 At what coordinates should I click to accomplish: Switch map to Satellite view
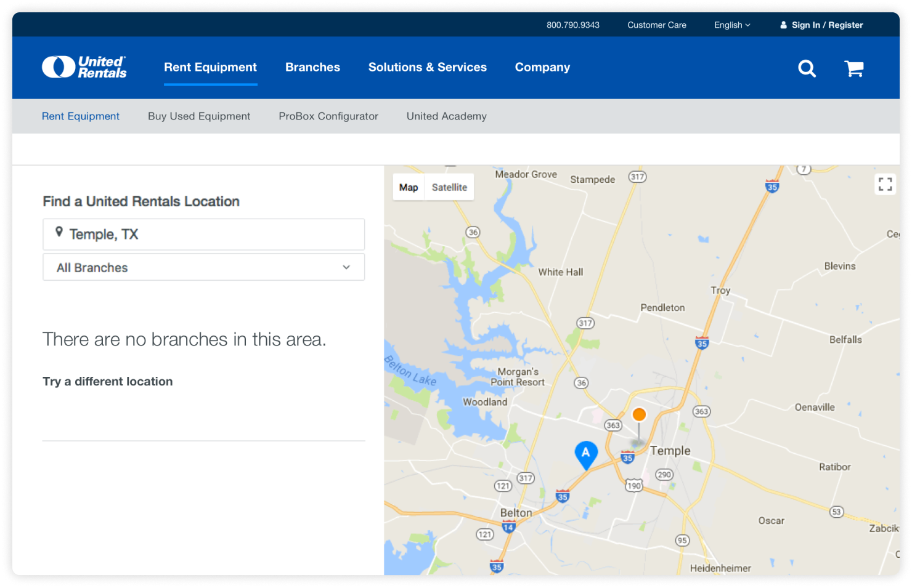[449, 187]
